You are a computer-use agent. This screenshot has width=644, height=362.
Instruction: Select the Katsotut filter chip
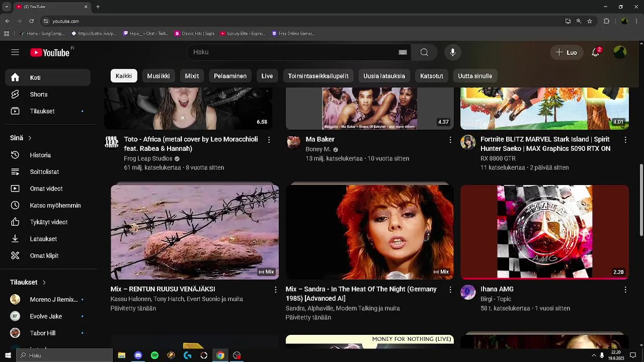tap(432, 76)
